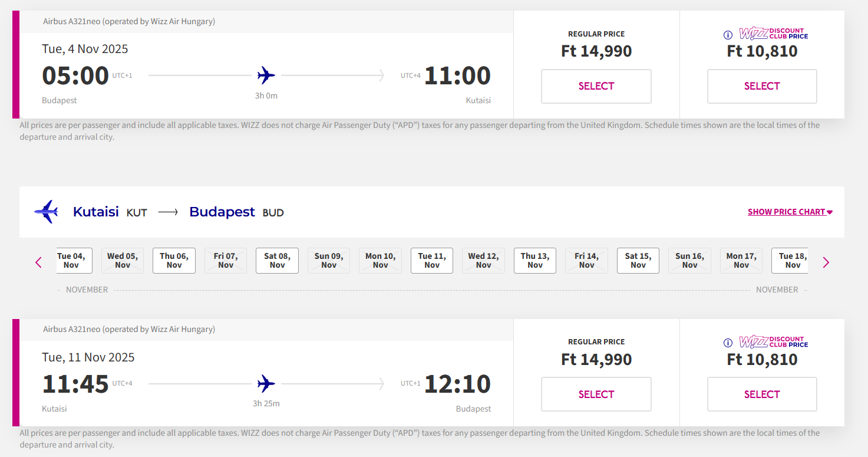Switch to Sat 15, Nov date
Image resolution: width=868 pixels, height=457 pixels.
pyautogui.click(x=638, y=261)
